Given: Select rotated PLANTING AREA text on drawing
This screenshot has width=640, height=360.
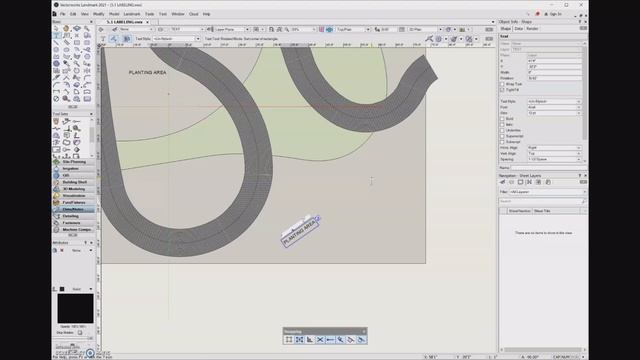Looking at the screenshot, I should (x=300, y=232).
